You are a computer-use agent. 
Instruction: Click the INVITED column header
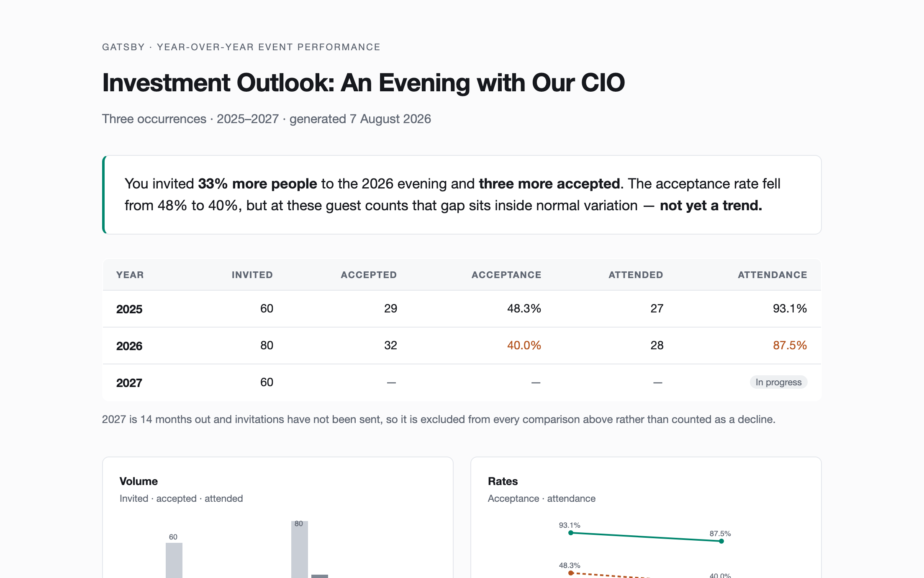point(252,275)
